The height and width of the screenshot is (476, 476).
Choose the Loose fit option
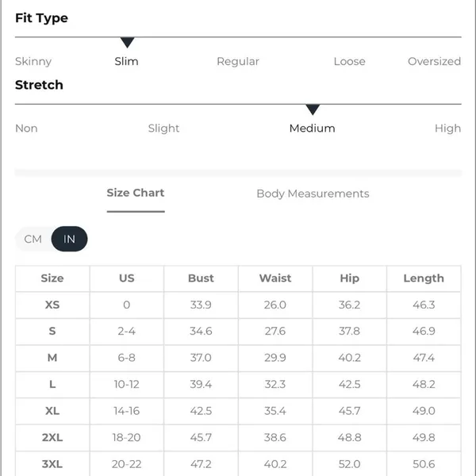point(349,61)
